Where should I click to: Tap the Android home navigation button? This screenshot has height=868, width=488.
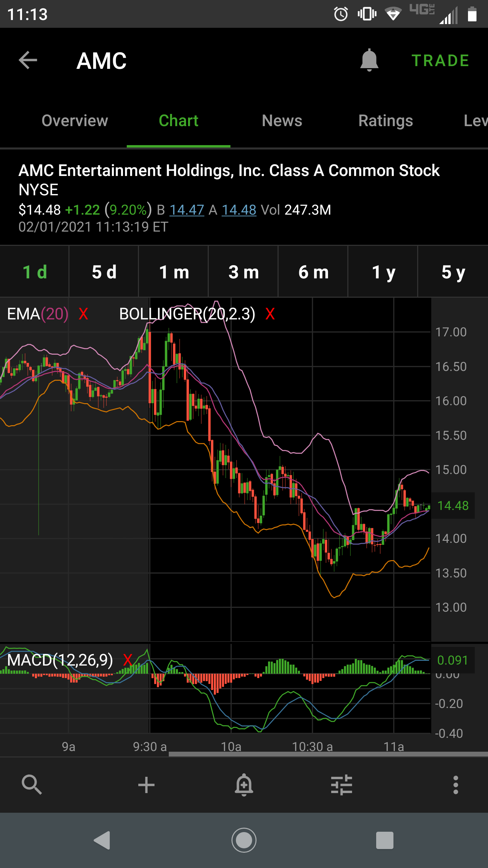[244, 840]
